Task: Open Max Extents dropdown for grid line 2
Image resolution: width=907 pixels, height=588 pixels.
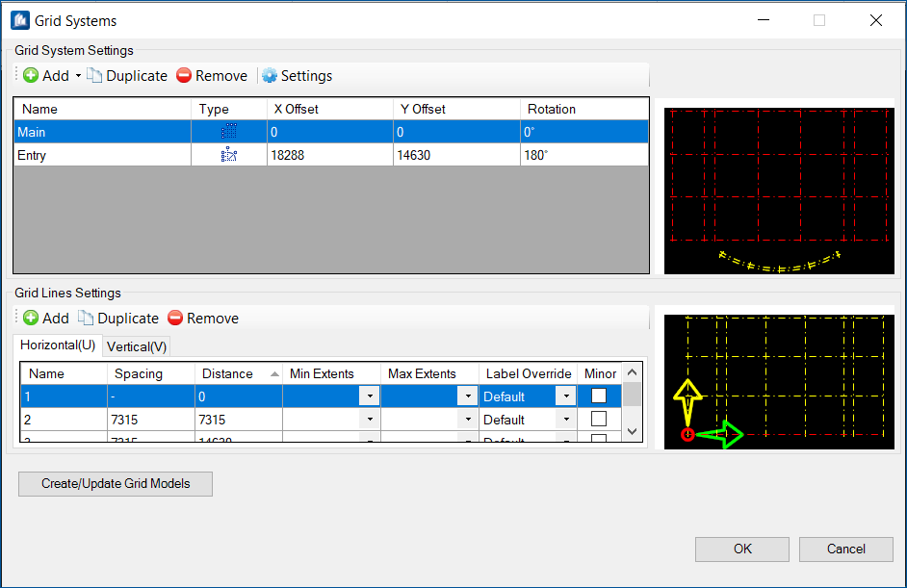Action: tap(467, 420)
